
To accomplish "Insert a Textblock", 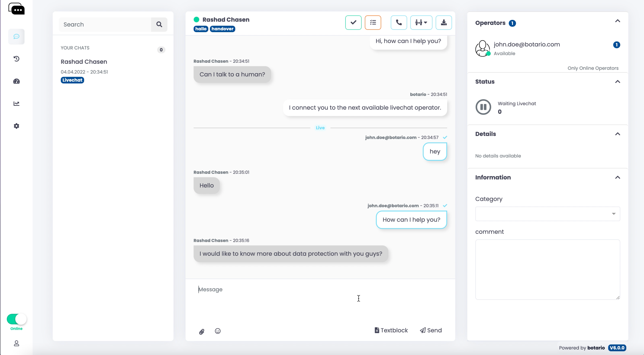I will [391, 330].
